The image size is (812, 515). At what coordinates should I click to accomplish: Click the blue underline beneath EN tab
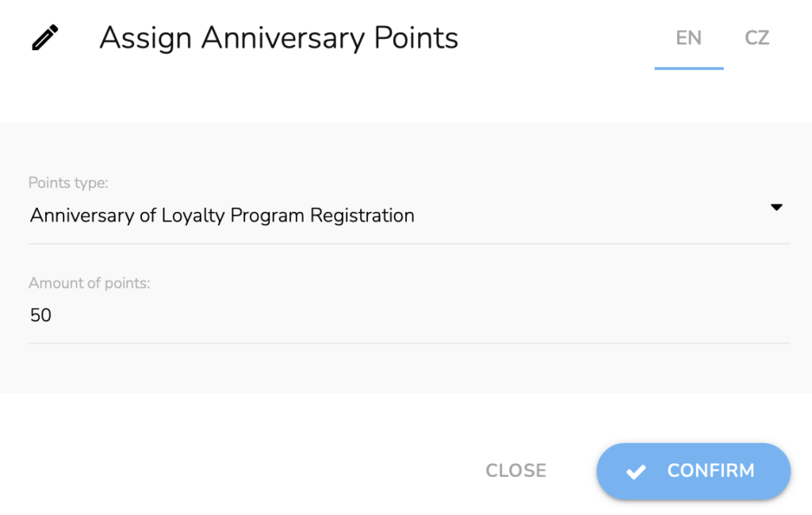(689, 68)
